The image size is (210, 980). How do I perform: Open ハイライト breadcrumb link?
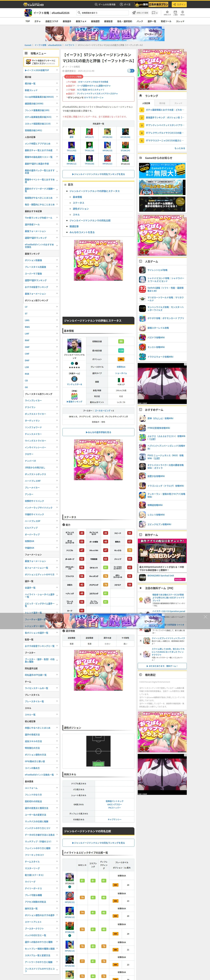pyautogui.click(x=70, y=45)
